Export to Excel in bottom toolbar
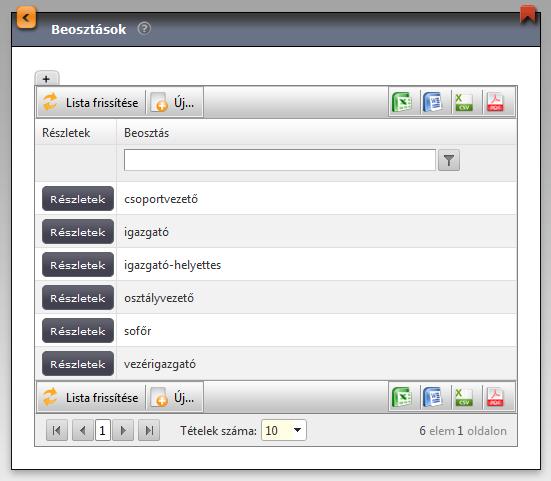The width and height of the screenshot is (551, 481). point(402,397)
